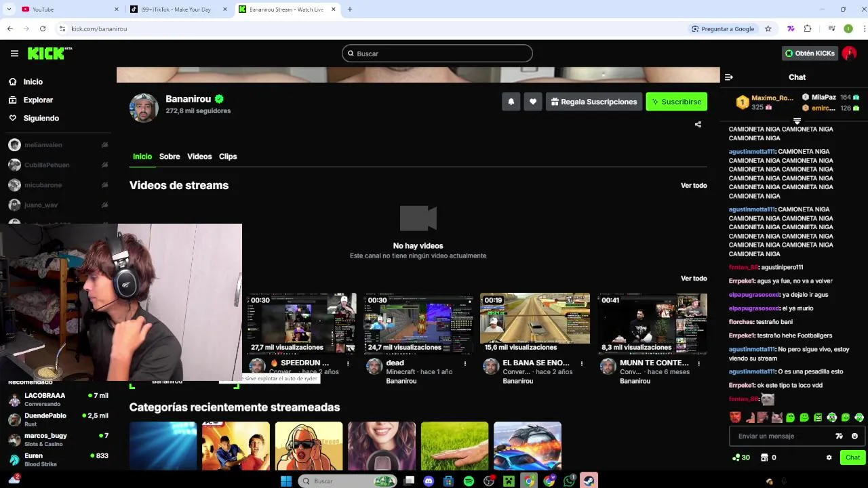This screenshot has height=488, width=868.
Task: Open the 8,3 mil visualizaciones clip thumbnail
Action: 652,323
